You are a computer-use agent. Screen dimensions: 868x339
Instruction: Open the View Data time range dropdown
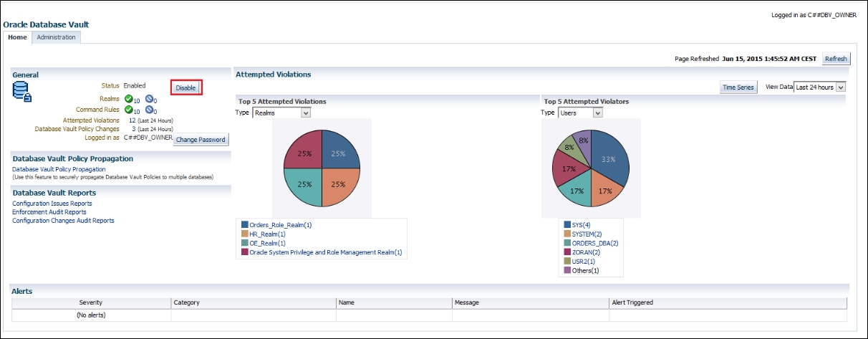pyautogui.click(x=820, y=87)
